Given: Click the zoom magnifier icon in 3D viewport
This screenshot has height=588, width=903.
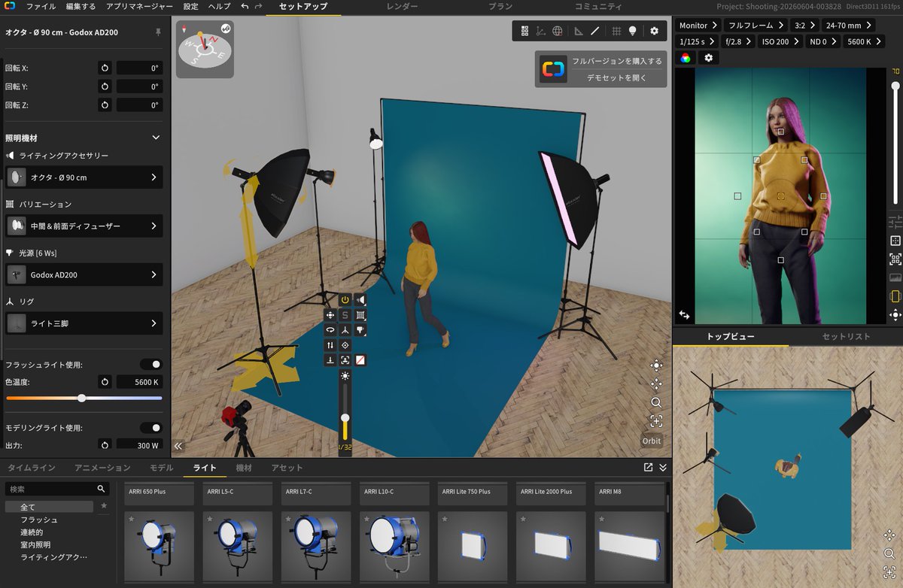Looking at the screenshot, I should (656, 402).
